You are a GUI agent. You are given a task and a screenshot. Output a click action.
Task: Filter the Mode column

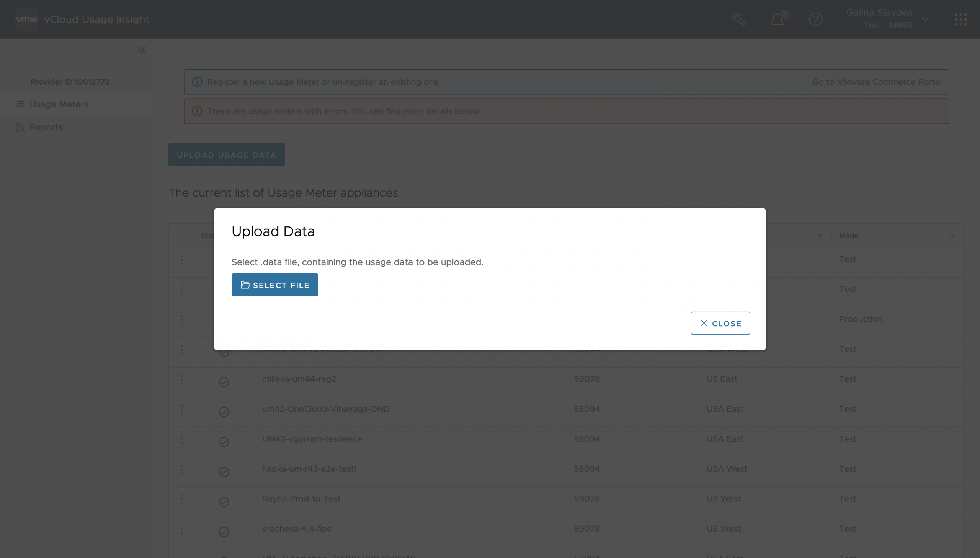coord(952,236)
